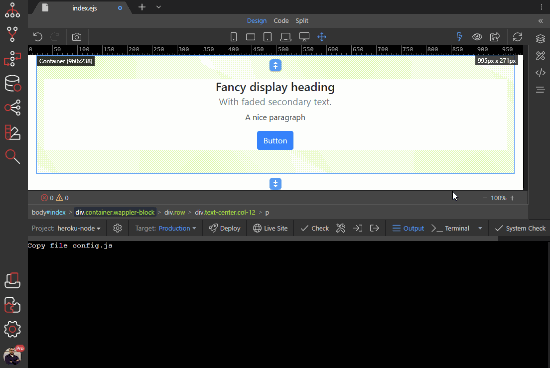
Task: Open the kebab menu at top right
Action: tap(541, 7)
